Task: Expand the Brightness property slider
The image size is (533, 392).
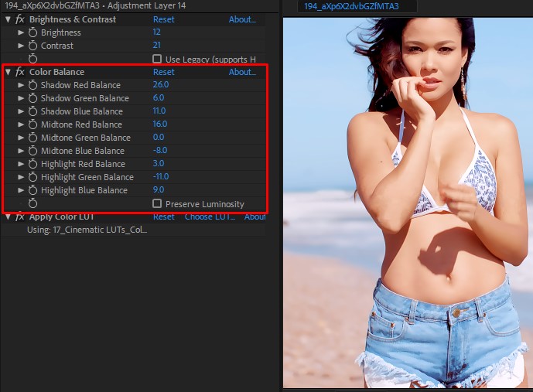Action: [x=21, y=32]
